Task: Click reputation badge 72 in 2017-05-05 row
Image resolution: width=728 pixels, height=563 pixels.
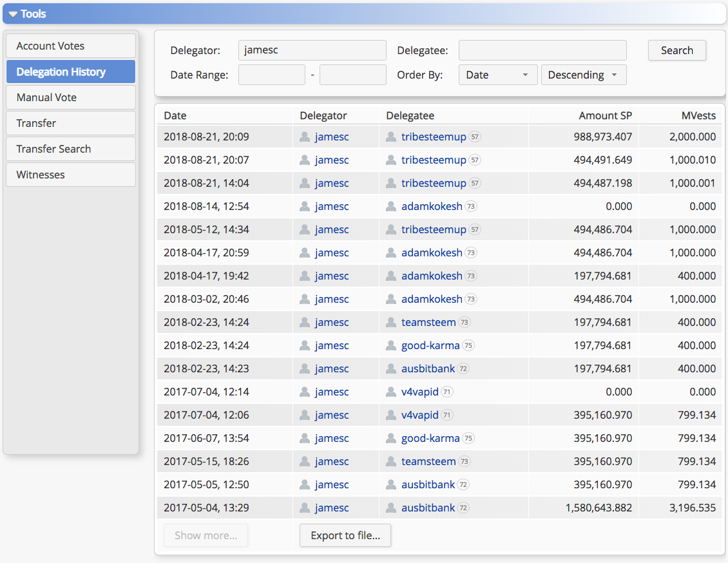Action: [463, 484]
